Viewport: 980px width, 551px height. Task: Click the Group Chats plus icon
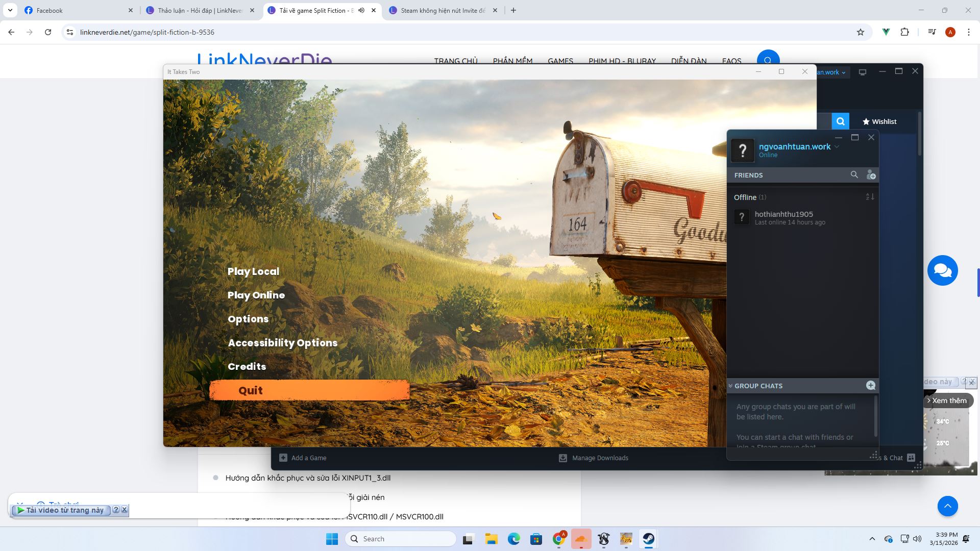click(871, 386)
